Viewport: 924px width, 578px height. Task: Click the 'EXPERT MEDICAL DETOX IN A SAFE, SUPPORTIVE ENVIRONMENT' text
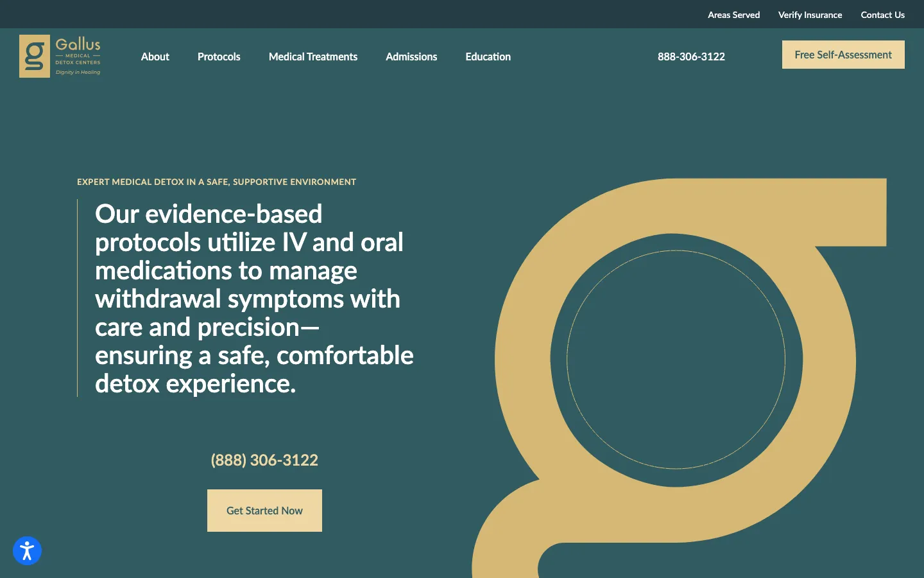pyautogui.click(x=216, y=182)
